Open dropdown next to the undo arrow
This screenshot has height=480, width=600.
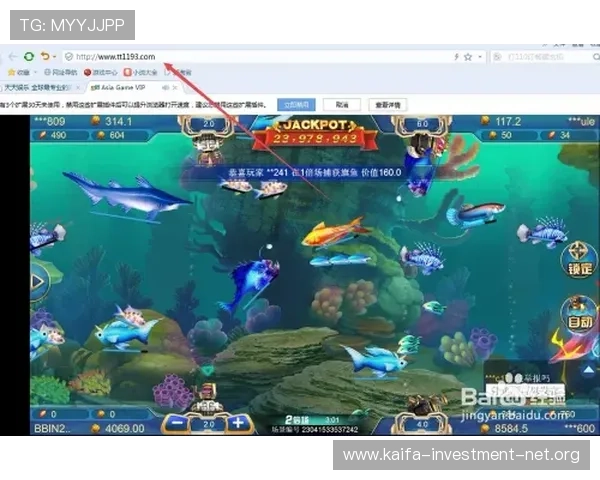tap(54, 57)
